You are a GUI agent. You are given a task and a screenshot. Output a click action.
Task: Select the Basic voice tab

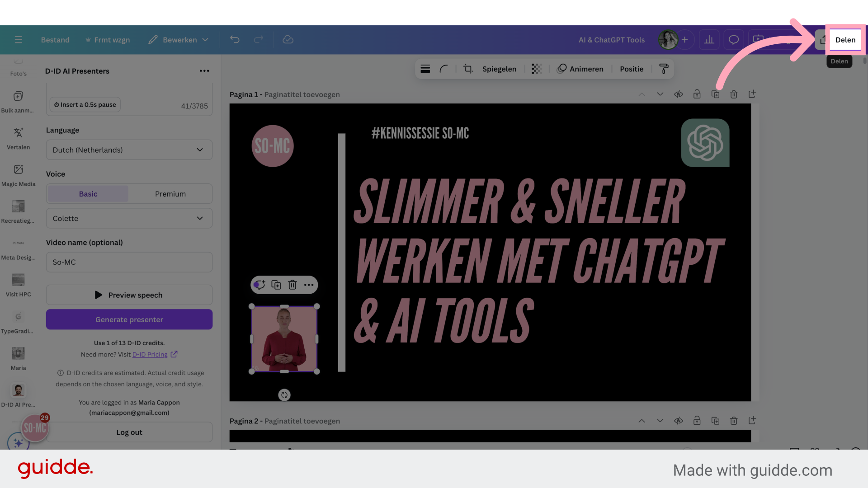tap(88, 194)
